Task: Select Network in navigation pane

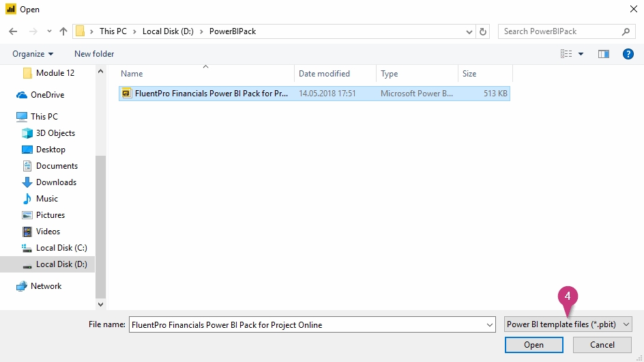Action: point(39,286)
